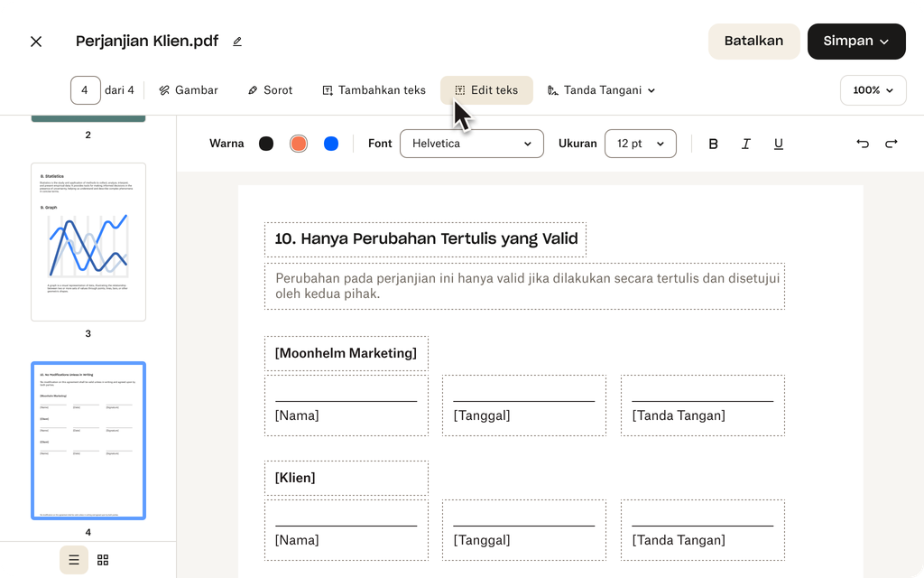This screenshot has height=578, width=924.
Task: Pick the orange color swatch
Action: point(299,143)
